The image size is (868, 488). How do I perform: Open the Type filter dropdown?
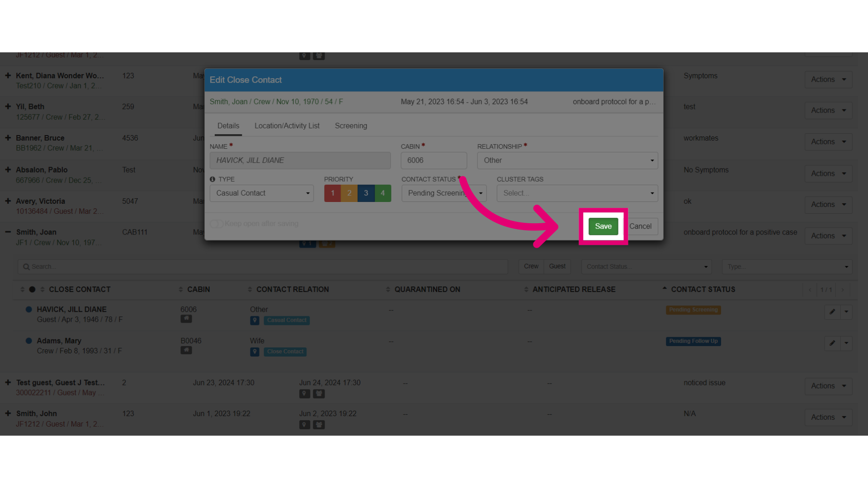point(787,267)
